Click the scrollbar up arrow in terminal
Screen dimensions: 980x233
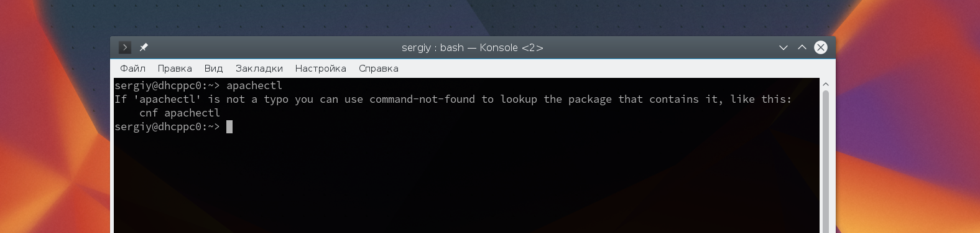[x=826, y=84]
